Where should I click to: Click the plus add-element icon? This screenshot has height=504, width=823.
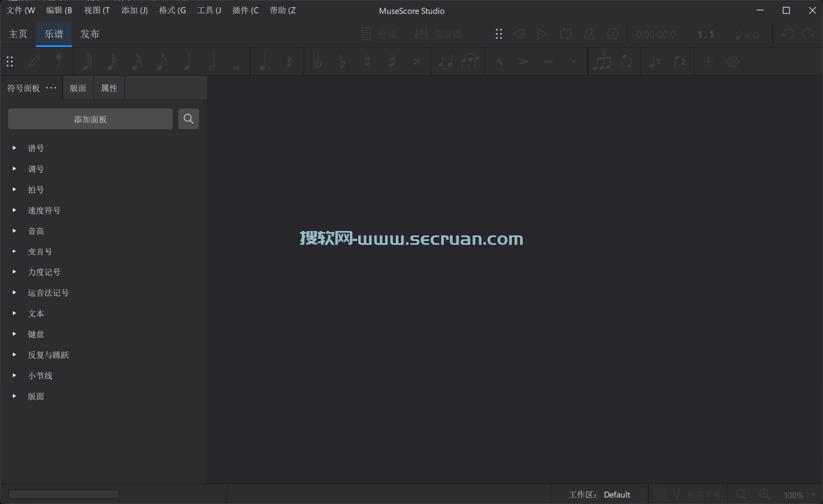pyautogui.click(x=708, y=61)
